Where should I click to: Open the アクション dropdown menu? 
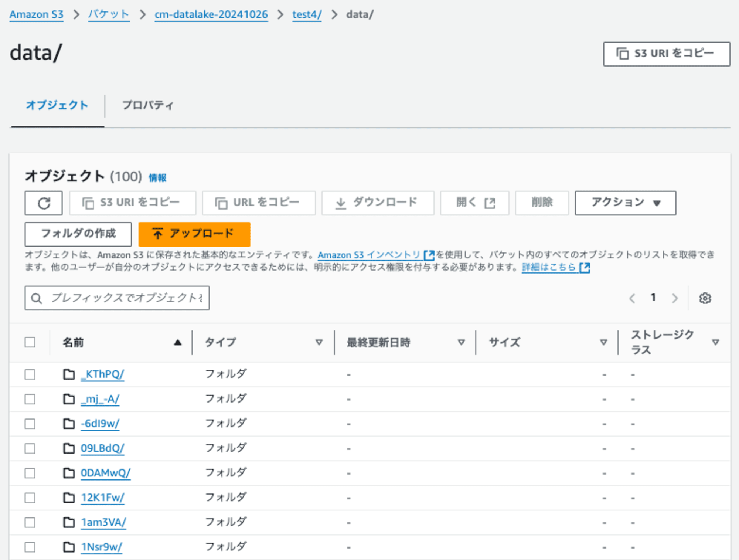[x=625, y=203]
